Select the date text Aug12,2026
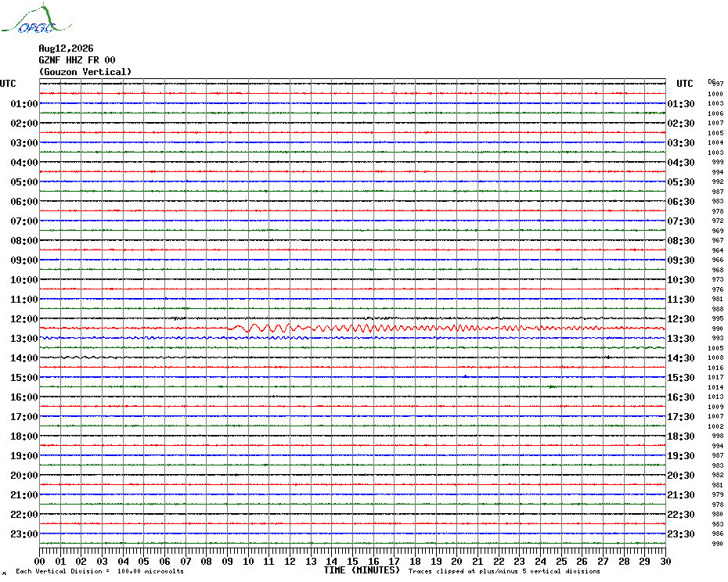The height and width of the screenshot is (582, 728). tap(66, 48)
